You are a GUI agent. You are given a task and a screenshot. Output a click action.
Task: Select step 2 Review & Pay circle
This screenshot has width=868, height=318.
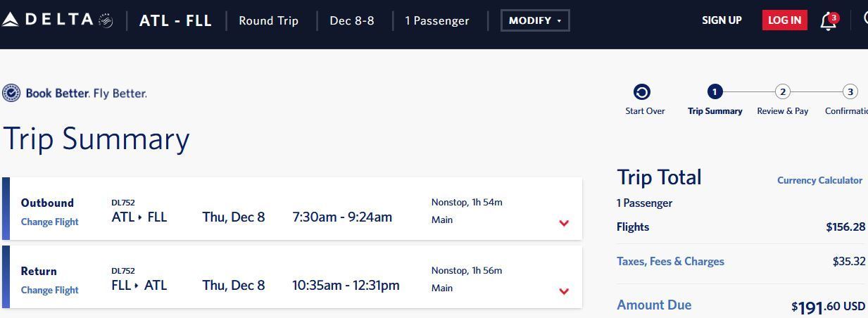[x=782, y=91]
